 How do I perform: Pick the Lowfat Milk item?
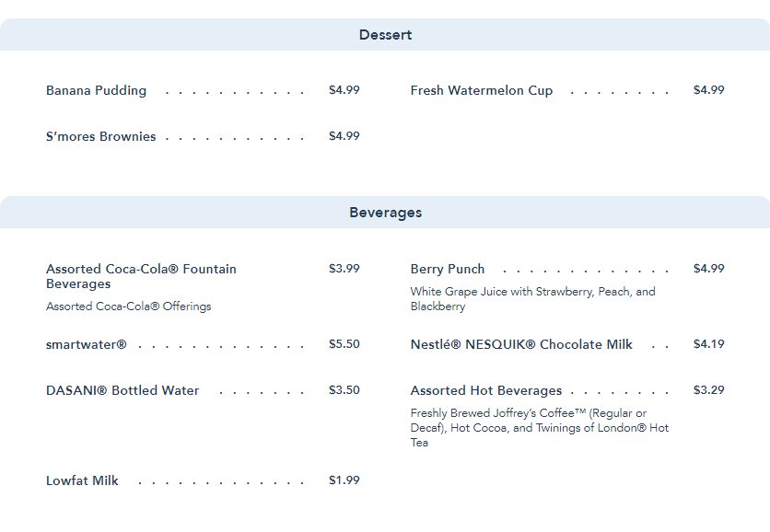click(83, 480)
